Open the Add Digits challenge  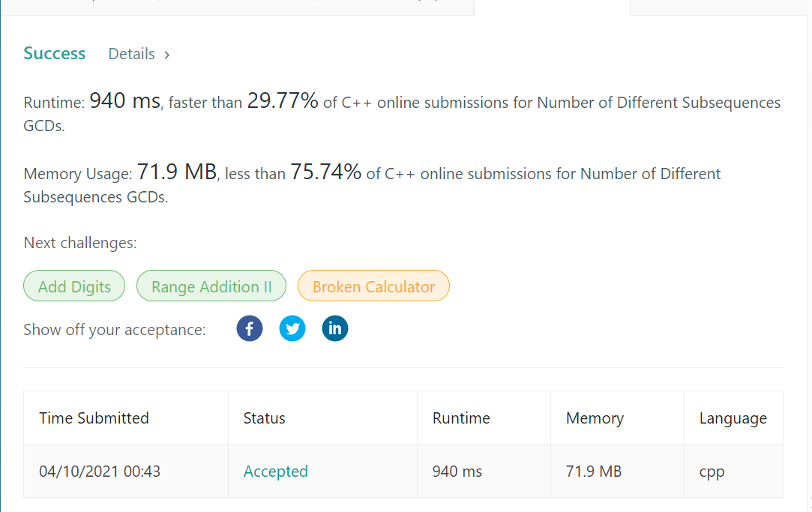pos(73,286)
